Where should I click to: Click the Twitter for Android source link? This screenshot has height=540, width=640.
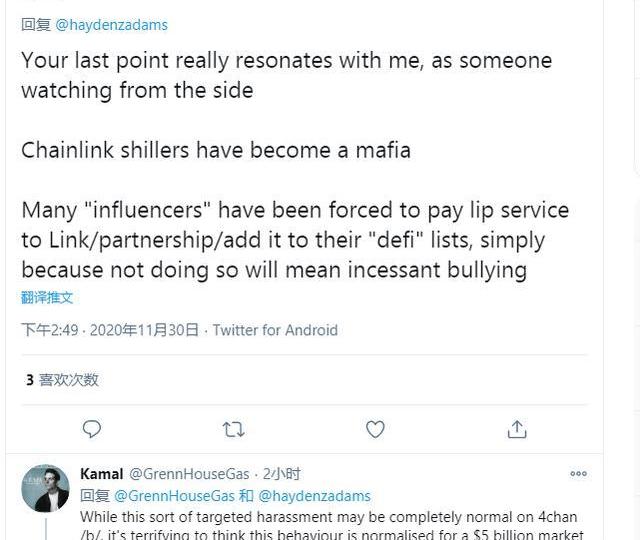click(x=275, y=330)
